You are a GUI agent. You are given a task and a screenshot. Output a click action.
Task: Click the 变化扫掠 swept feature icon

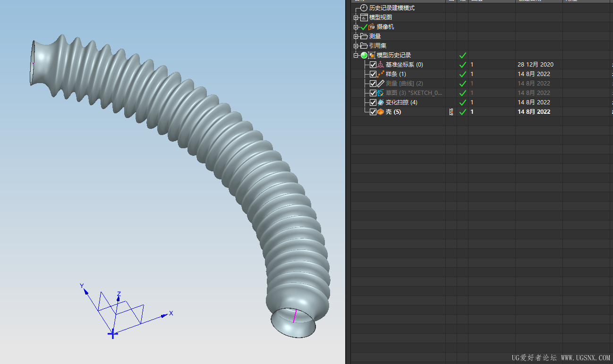(381, 102)
